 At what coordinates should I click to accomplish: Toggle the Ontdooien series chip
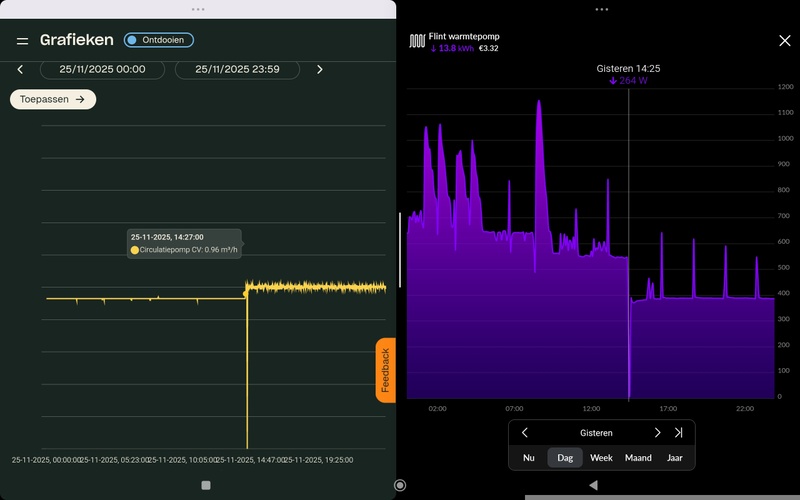point(159,40)
